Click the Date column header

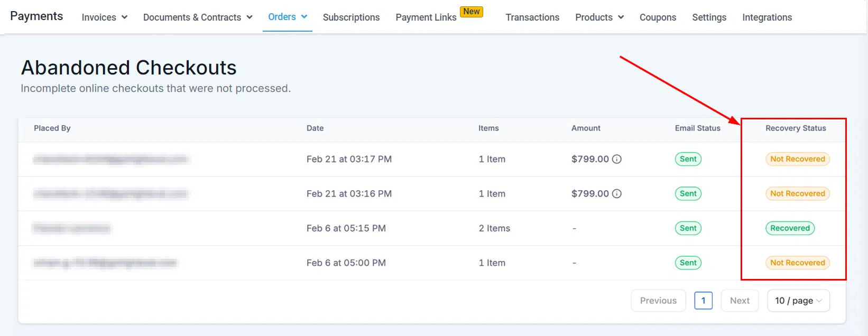[315, 128]
